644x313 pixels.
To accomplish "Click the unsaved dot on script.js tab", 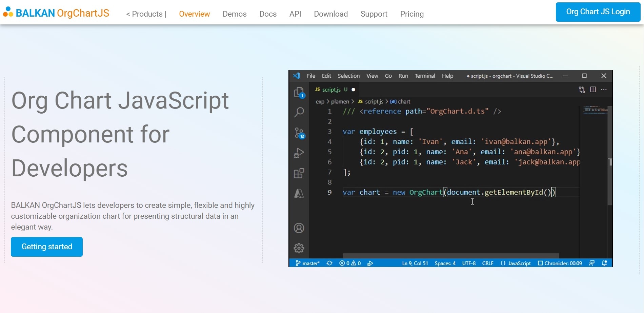I will pyautogui.click(x=354, y=90).
